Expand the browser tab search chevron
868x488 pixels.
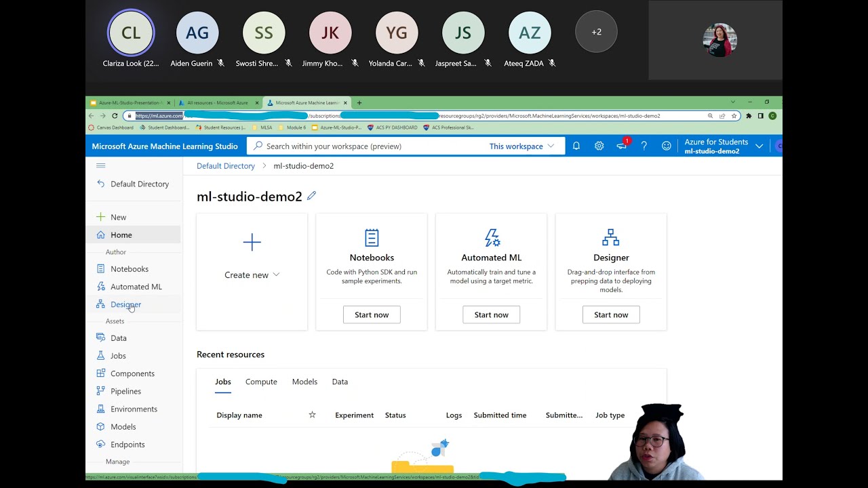[x=733, y=102]
